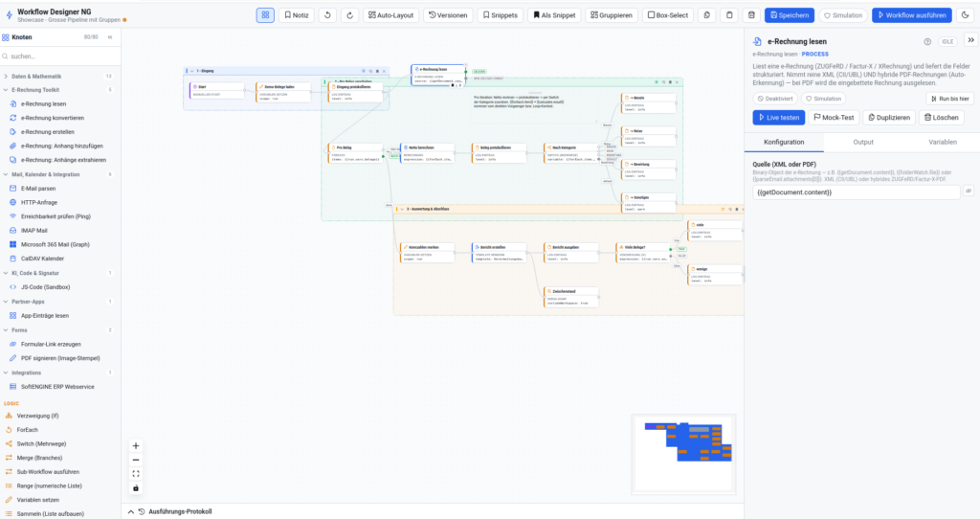This screenshot has width=980, height=519.
Task: Switch to the Variablen tab
Action: (x=942, y=142)
